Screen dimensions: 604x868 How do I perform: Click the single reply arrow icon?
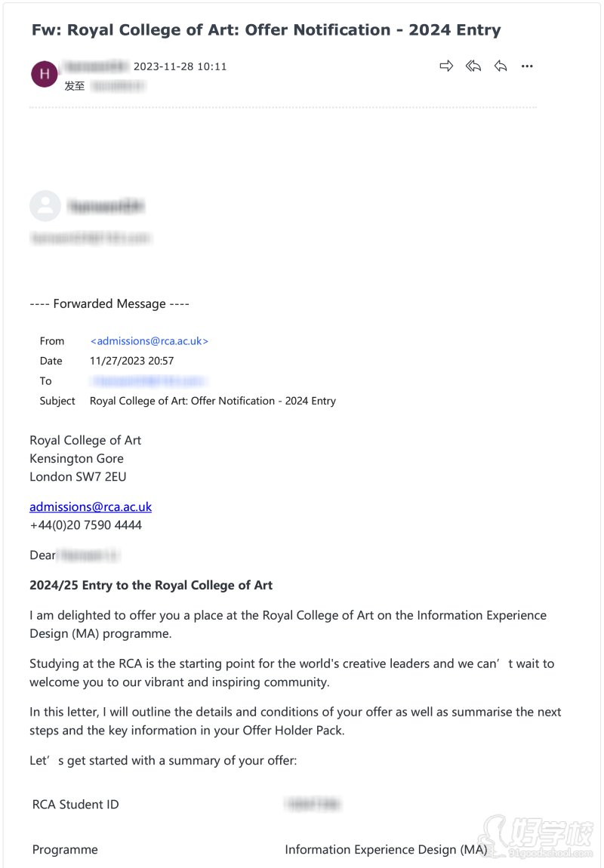click(x=500, y=66)
